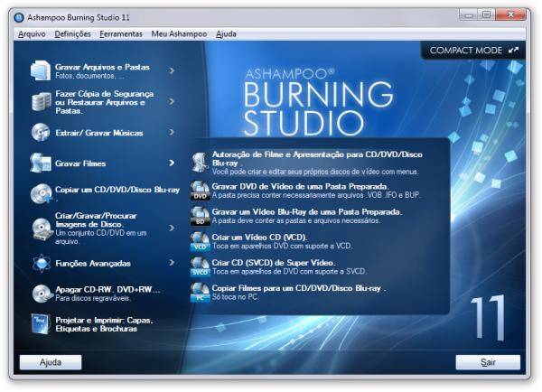542x392 pixels.
Task: Open the Definições menu
Action: [72, 34]
